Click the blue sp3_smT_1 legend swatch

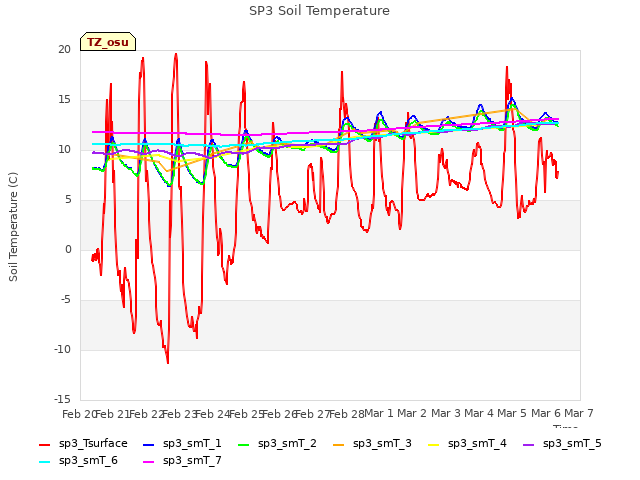[149, 444]
